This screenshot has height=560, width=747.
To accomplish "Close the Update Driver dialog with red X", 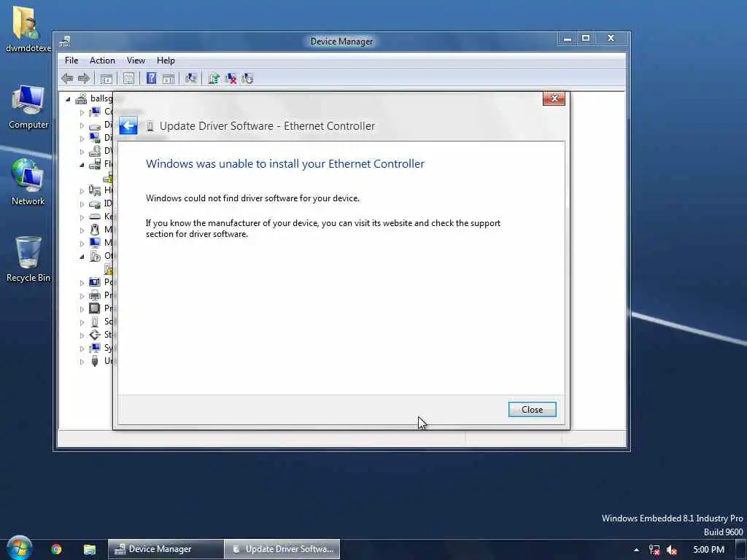I will pos(554,98).
